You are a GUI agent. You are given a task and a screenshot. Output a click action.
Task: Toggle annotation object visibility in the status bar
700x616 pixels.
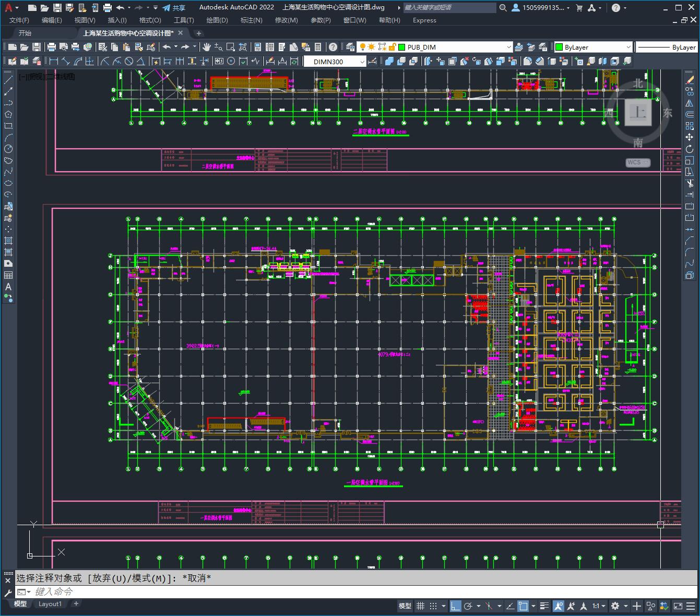pyautogui.click(x=558, y=606)
